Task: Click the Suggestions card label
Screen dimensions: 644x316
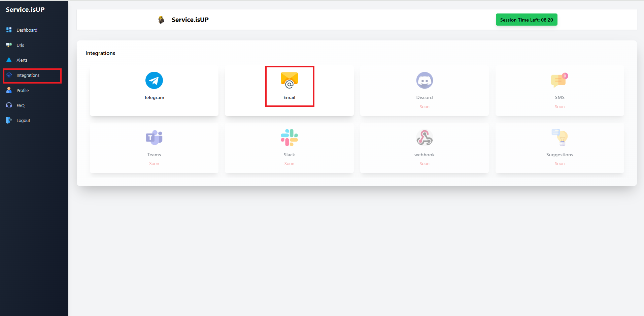Action: pos(560,155)
